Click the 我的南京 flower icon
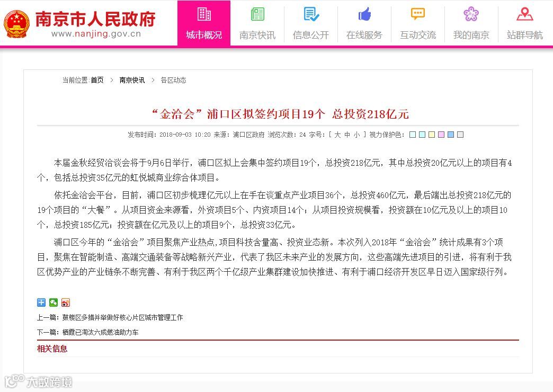 [x=471, y=14]
